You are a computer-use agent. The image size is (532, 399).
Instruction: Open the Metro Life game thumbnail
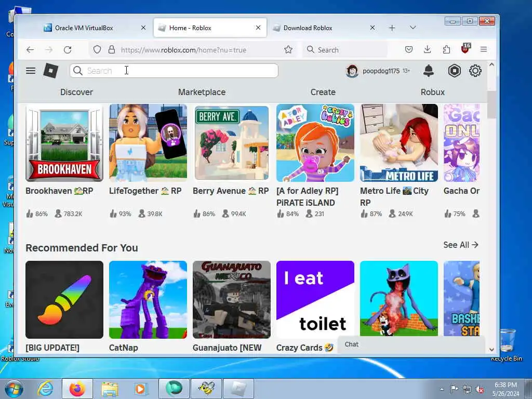click(x=398, y=143)
